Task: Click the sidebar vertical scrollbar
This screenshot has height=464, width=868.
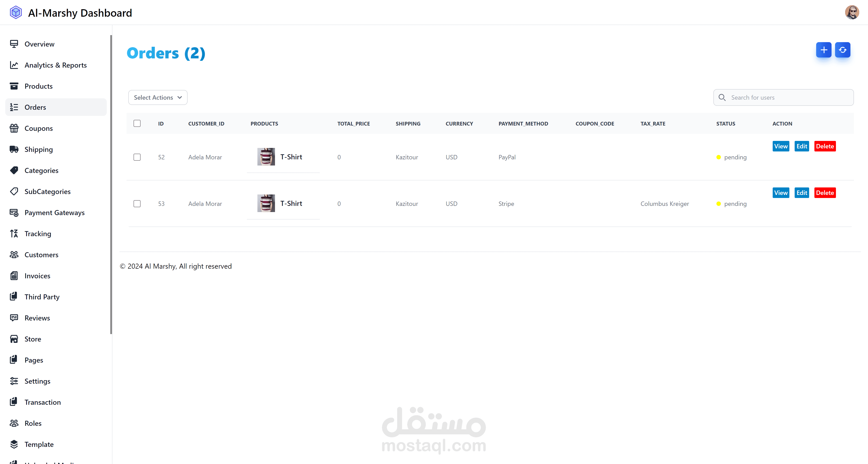Action: coord(111,185)
